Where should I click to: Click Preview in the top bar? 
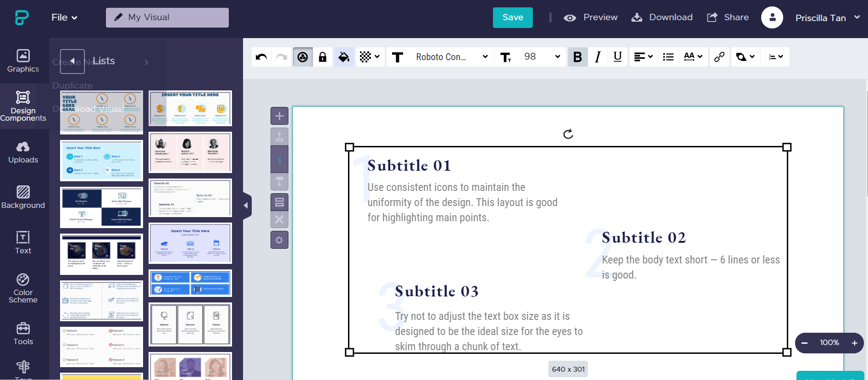click(x=591, y=17)
